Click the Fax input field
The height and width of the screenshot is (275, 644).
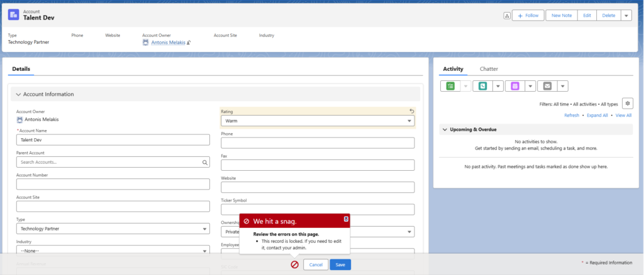[318, 165]
